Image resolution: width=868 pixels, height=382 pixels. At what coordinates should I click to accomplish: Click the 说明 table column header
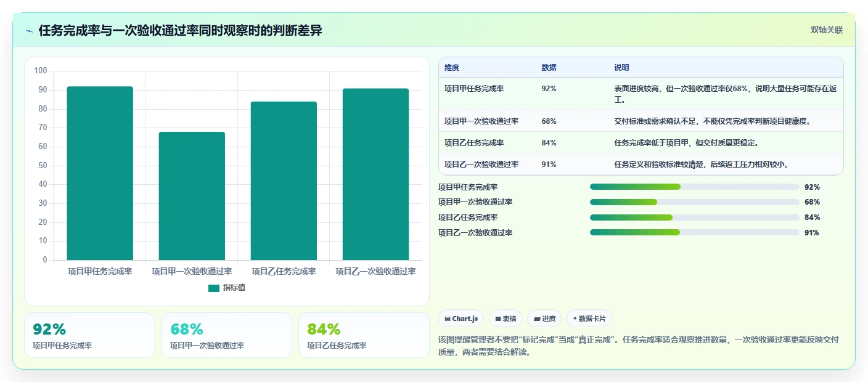tap(621, 67)
